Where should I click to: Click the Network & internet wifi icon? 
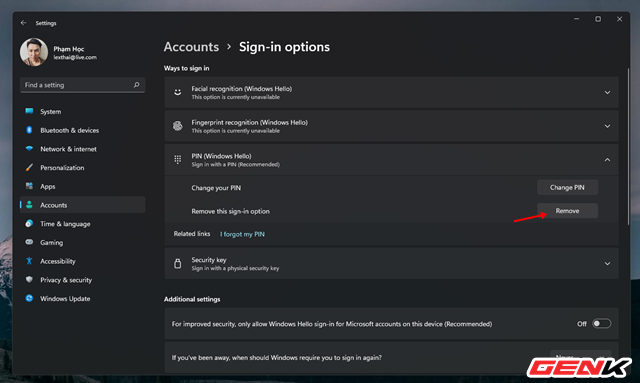tap(29, 149)
